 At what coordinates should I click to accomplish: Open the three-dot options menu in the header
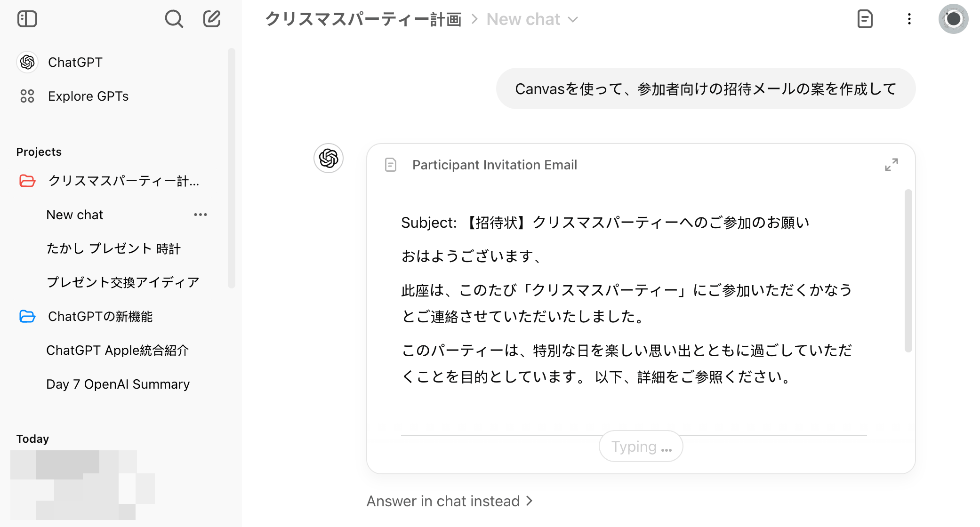click(x=909, y=19)
